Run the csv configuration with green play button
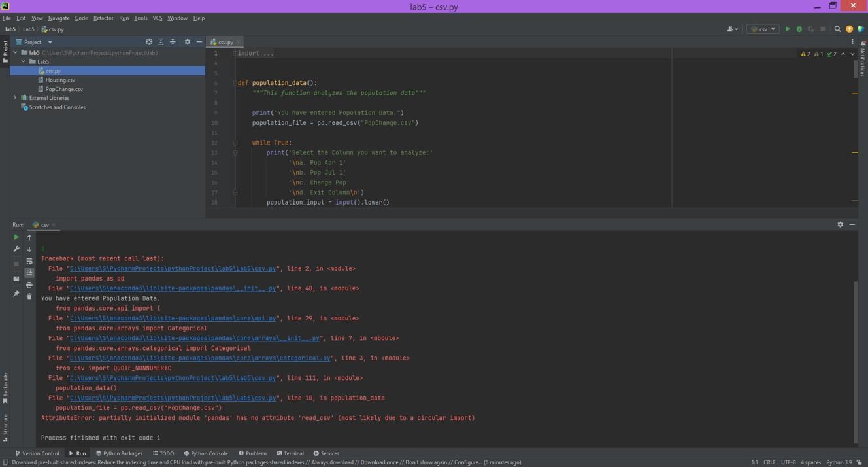The height and width of the screenshot is (467, 868). tap(787, 29)
